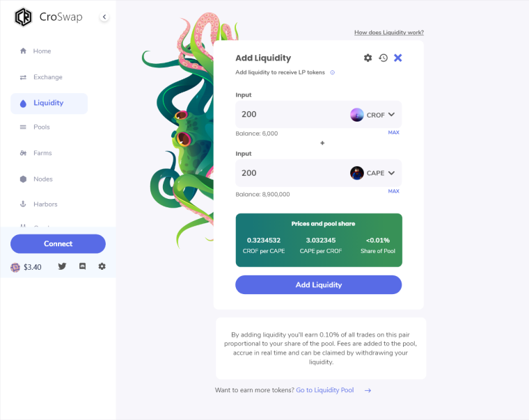Click the info icon beside LP tokens
Image resolution: width=529 pixels, height=420 pixels.
pyautogui.click(x=332, y=72)
